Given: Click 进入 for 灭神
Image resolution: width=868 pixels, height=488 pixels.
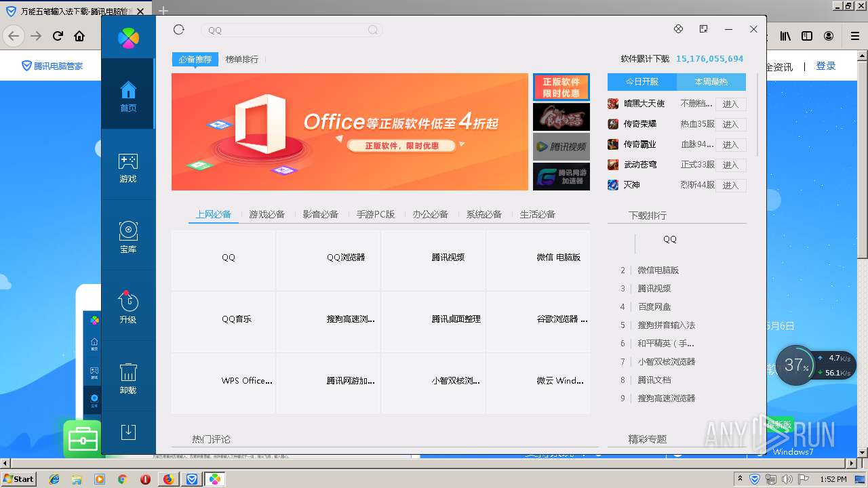Looking at the screenshot, I should click(730, 185).
